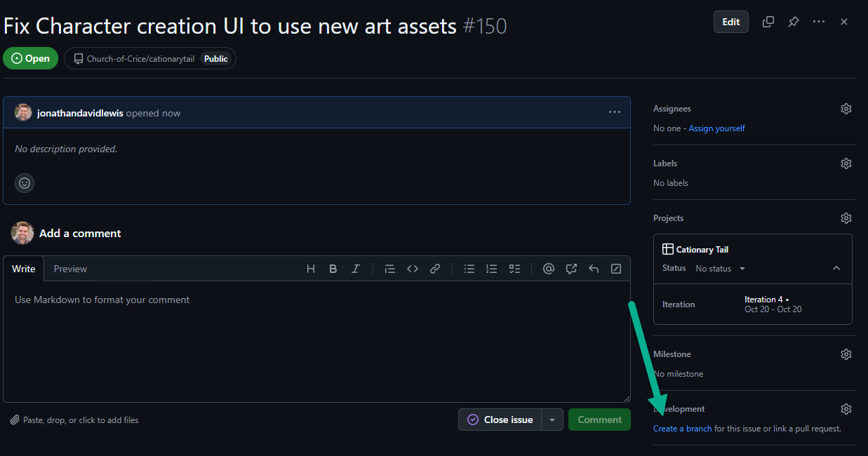Mention a user with the @ icon

point(549,269)
